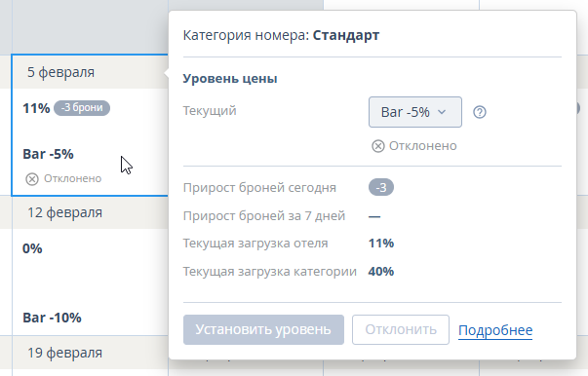This screenshot has height=376, width=588.
Task: Open the Bar -5% price level dropdown
Action: [415, 112]
